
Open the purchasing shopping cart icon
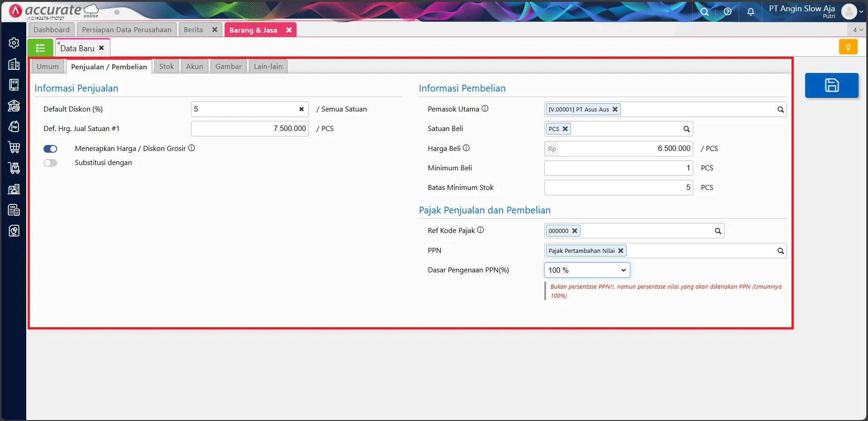click(x=14, y=147)
